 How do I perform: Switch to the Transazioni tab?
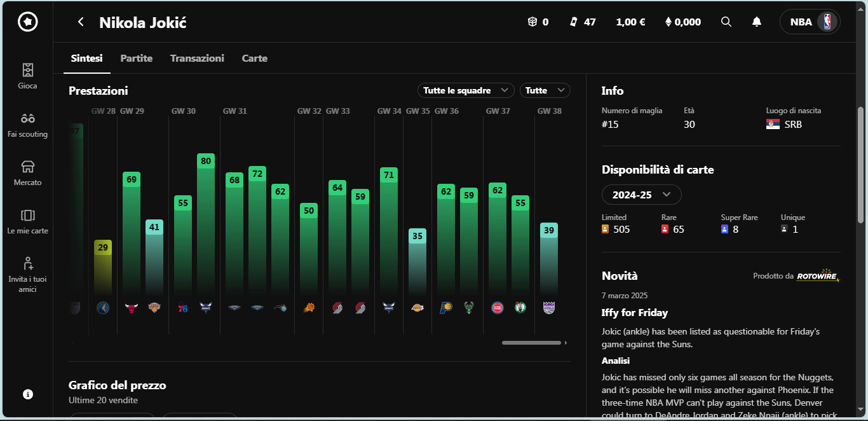point(197,58)
